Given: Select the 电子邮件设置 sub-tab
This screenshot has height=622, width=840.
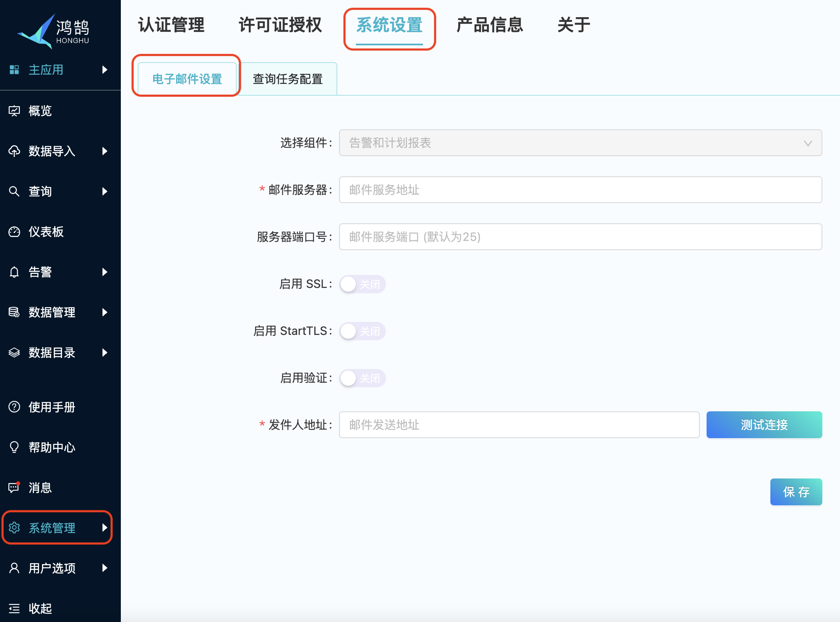Looking at the screenshot, I should 187,79.
